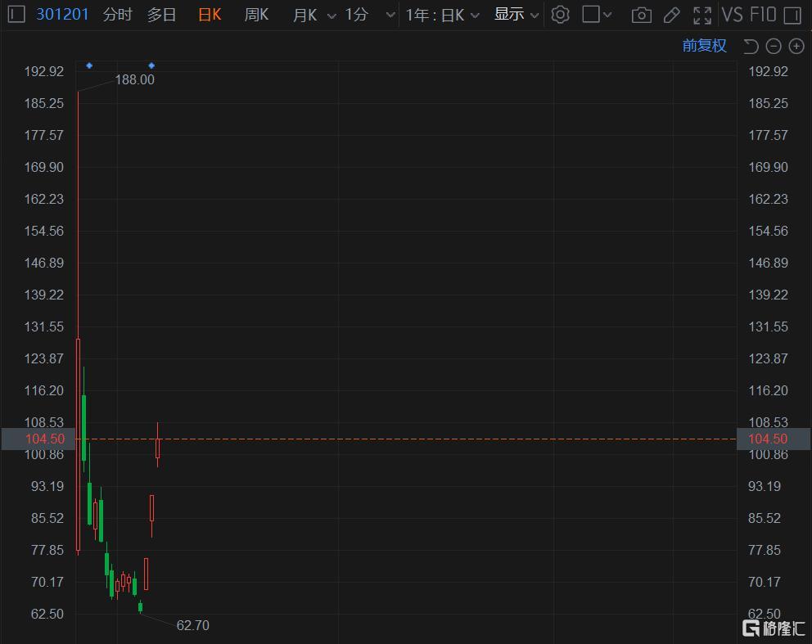Open the 1年:日K range dropdown

(442, 15)
